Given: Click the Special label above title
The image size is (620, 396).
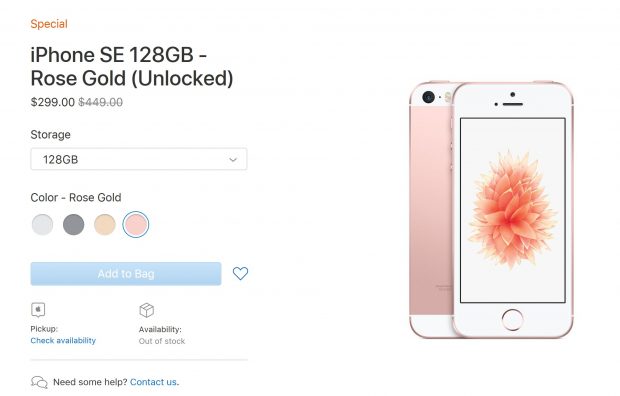Looking at the screenshot, I should (x=49, y=24).
